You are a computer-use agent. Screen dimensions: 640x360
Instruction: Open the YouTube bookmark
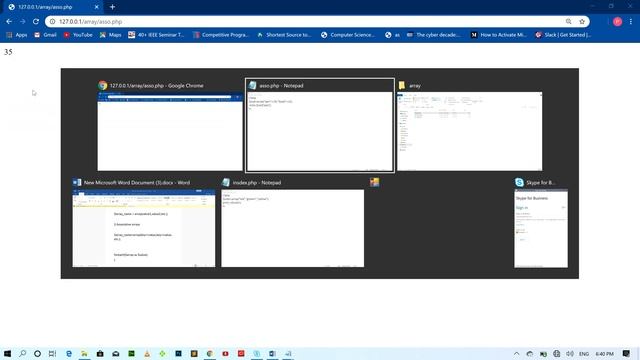click(78, 35)
